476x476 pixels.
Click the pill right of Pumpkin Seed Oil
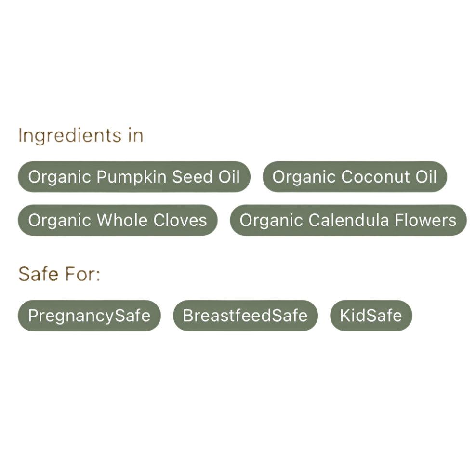pos(355,177)
